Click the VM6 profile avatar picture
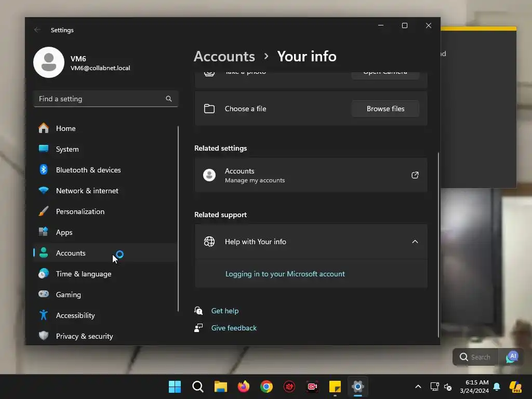532x399 pixels. click(x=49, y=62)
